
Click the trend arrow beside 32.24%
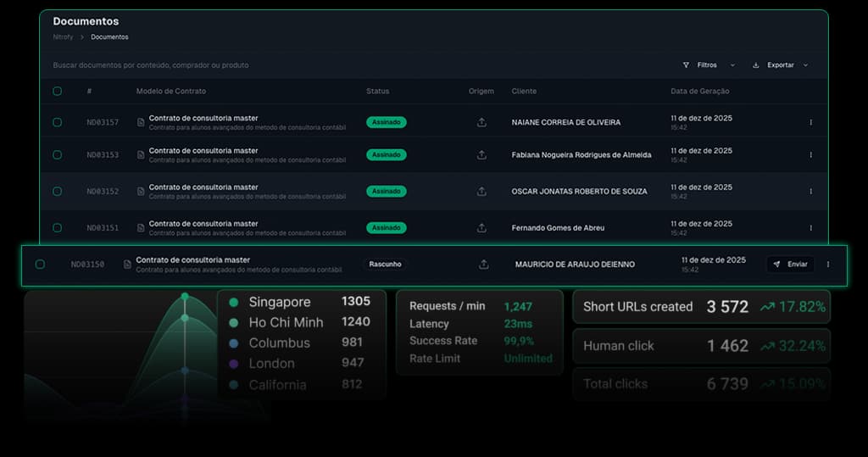tap(767, 346)
